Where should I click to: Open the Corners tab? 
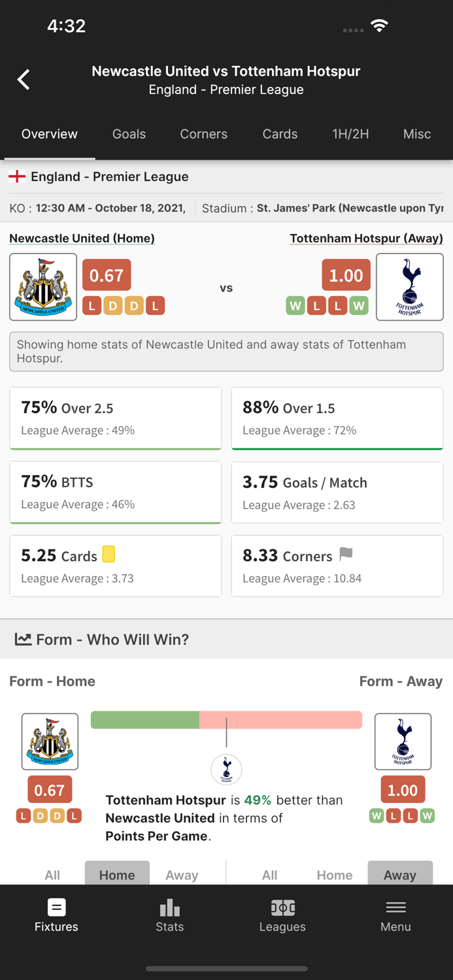point(203,134)
